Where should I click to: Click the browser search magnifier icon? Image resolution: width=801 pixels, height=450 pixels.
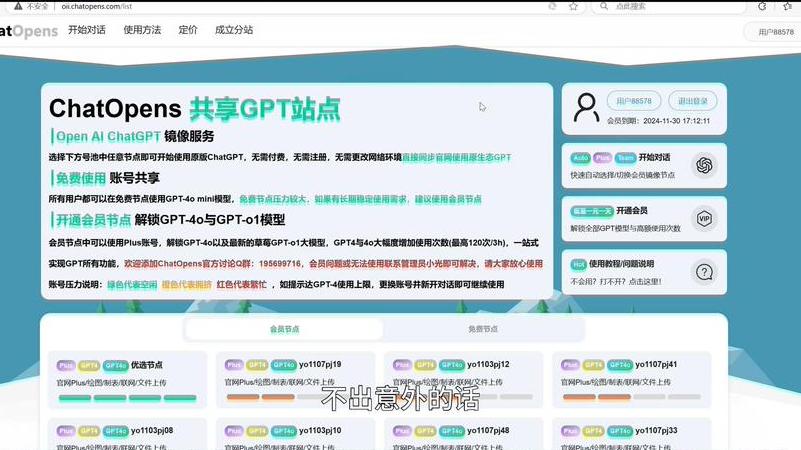(604, 6)
